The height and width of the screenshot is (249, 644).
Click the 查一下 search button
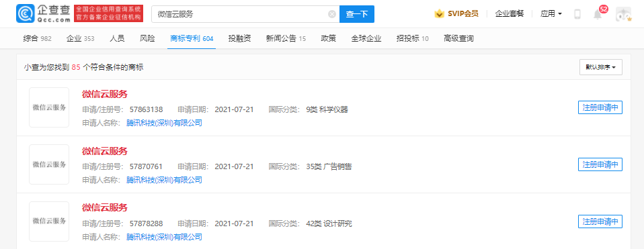click(x=357, y=14)
